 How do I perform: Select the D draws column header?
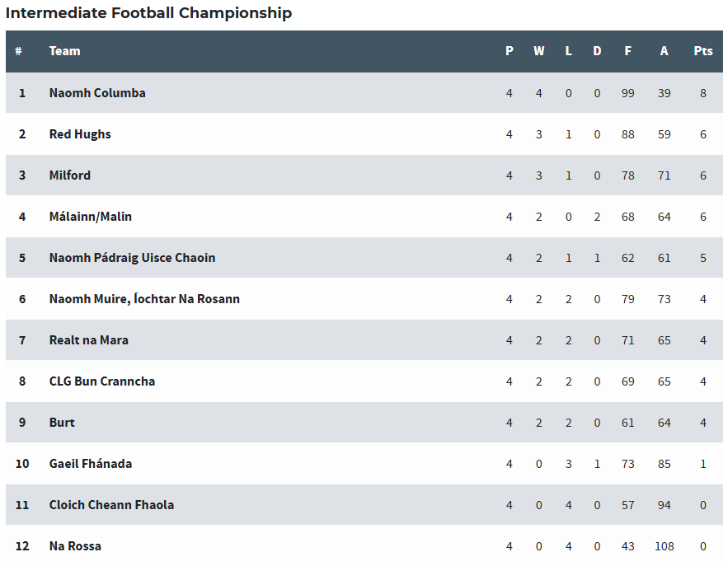[x=597, y=51]
